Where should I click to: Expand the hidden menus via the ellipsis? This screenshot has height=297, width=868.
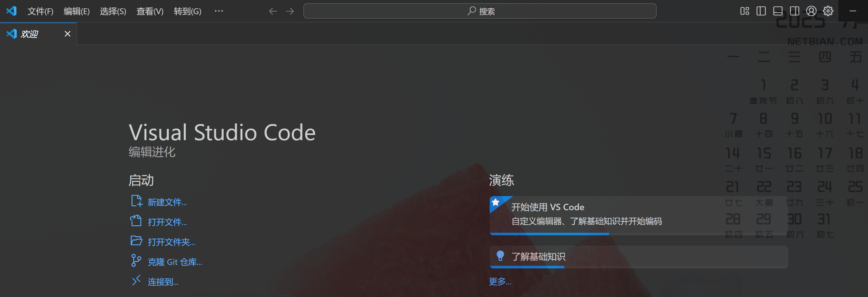pos(219,11)
